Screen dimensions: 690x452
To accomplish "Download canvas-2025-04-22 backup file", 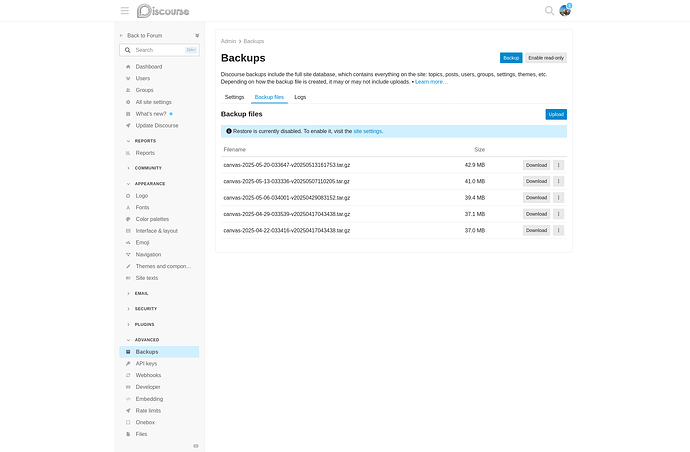I will click(536, 230).
